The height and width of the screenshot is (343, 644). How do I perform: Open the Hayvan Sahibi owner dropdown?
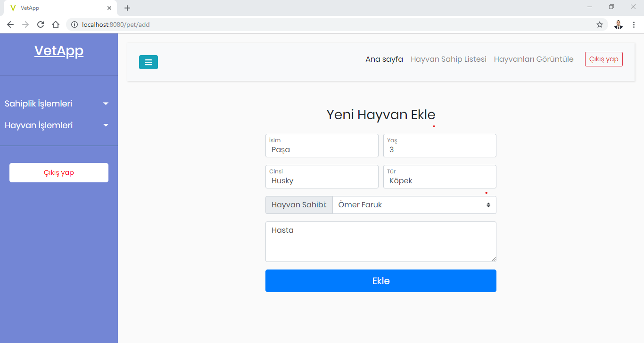414,205
